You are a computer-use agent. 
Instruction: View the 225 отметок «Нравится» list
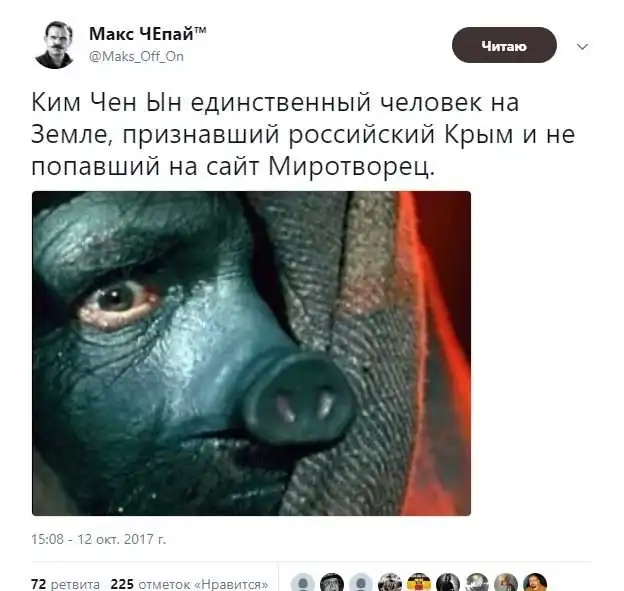click(189, 584)
